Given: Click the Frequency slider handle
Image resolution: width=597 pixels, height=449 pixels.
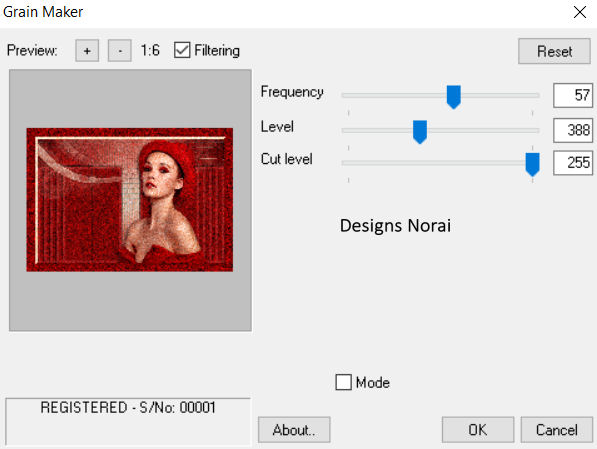Looking at the screenshot, I should [x=453, y=97].
